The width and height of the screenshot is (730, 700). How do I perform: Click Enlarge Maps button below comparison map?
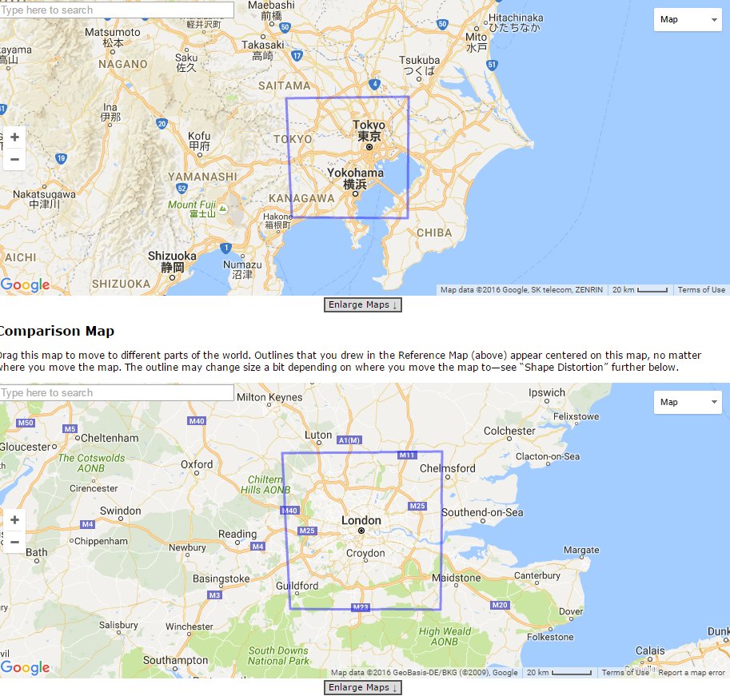(x=363, y=687)
